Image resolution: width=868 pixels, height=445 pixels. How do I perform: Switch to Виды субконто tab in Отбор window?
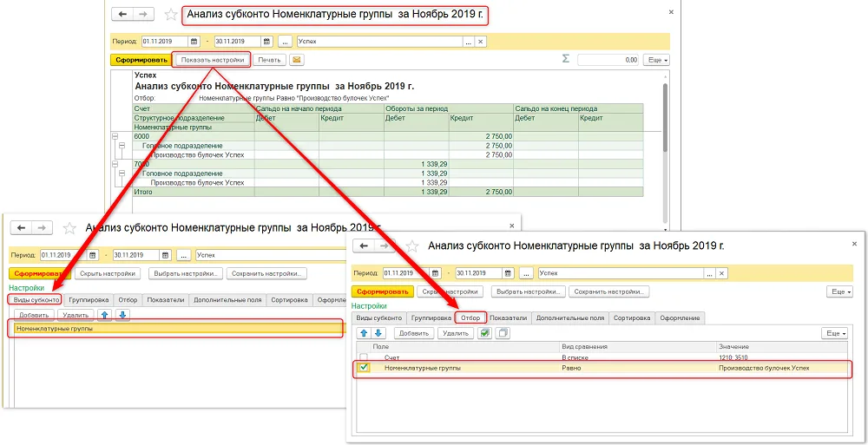378,317
